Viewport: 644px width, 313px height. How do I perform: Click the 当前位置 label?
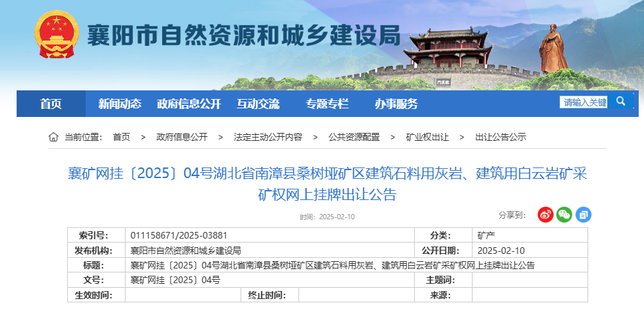tap(83, 137)
